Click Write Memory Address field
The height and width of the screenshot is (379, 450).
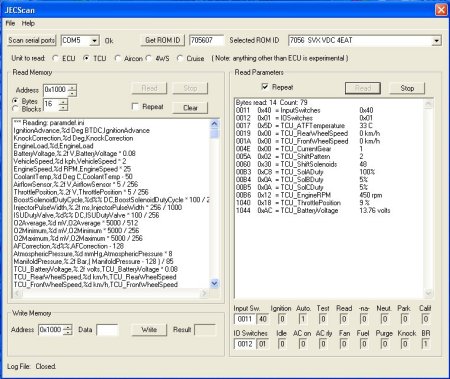point(50,330)
